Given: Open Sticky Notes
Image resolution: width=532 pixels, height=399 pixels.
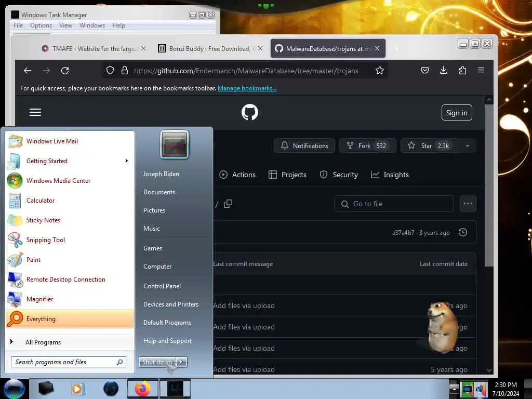Looking at the screenshot, I should (x=70, y=220).
